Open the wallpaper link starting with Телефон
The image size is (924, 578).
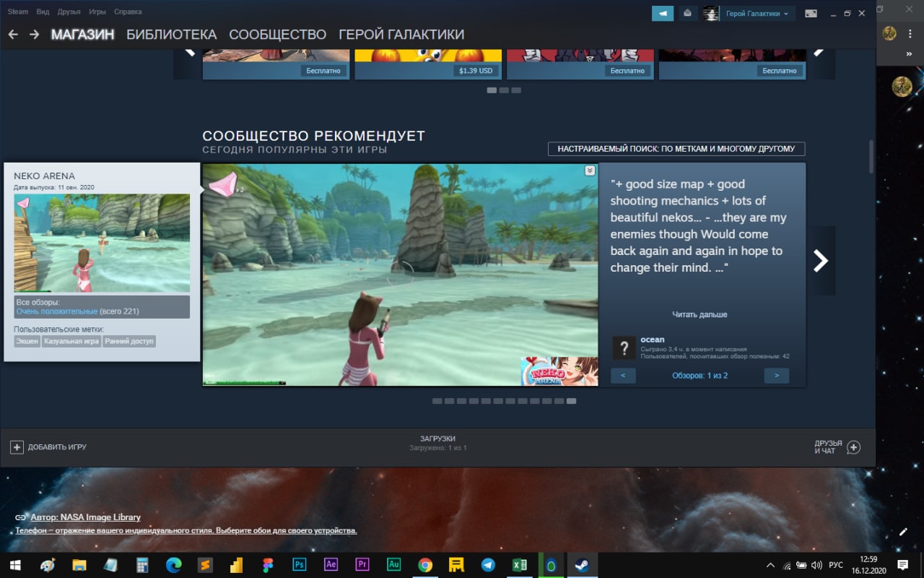[x=186, y=530]
